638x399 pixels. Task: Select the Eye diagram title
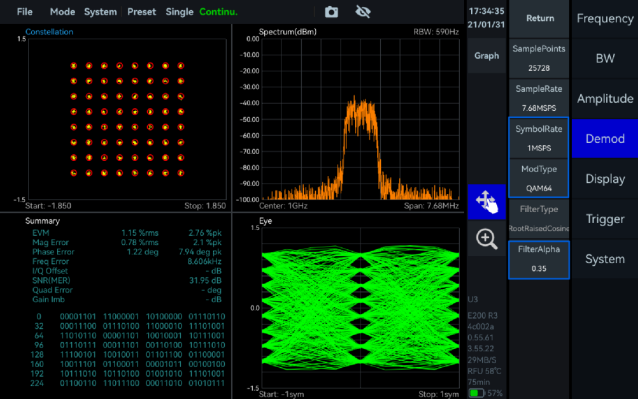pos(265,221)
